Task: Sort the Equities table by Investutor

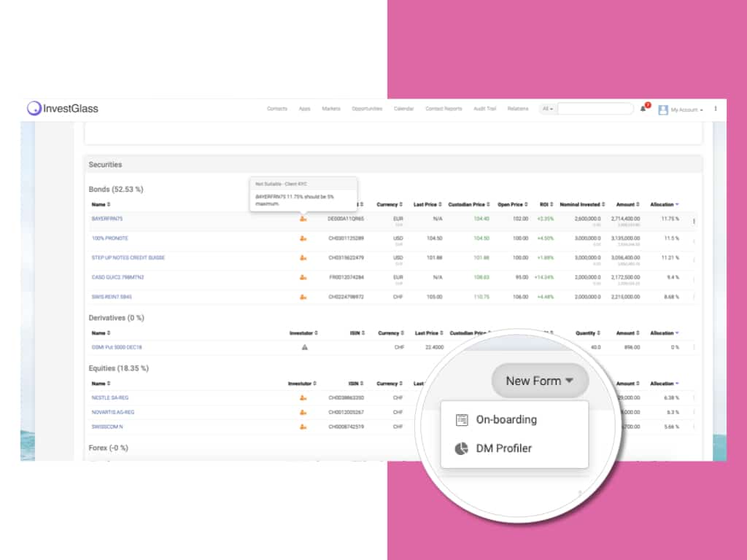Action: click(x=302, y=384)
